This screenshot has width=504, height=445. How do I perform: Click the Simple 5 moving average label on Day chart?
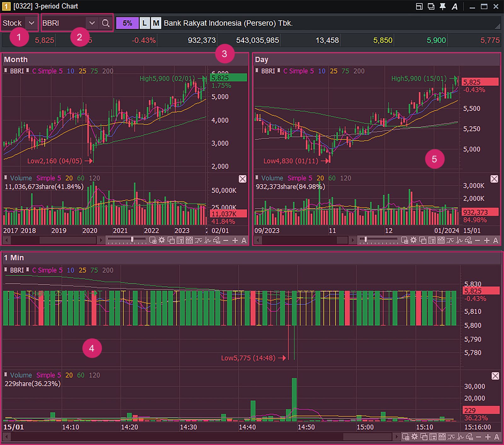pos(299,71)
